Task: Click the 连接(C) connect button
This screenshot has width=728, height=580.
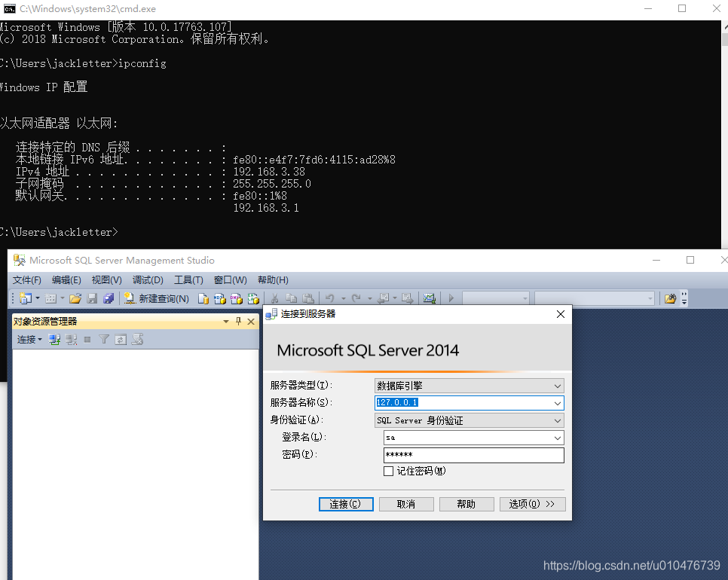Action: pyautogui.click(x=346, y=504)
